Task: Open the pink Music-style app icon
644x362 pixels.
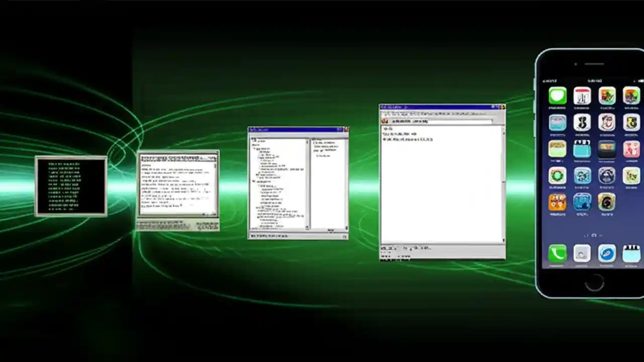Action: tap(632, 149)
